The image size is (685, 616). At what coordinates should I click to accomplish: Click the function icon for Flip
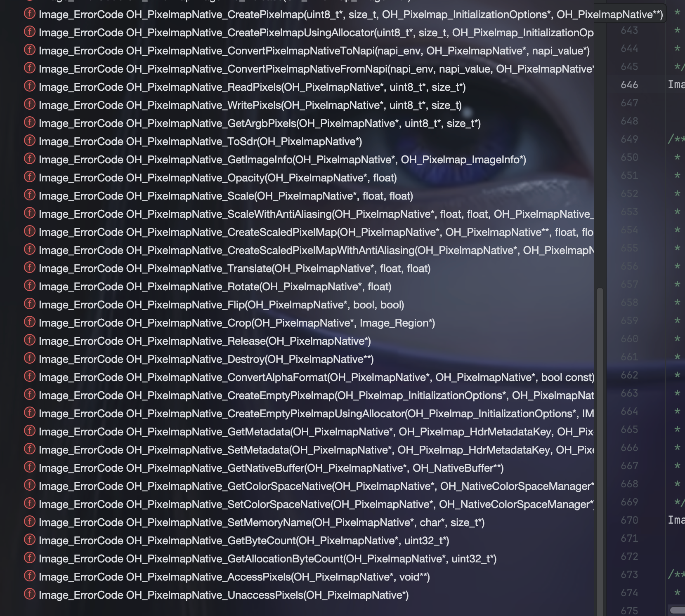click(x=30, y=304)
